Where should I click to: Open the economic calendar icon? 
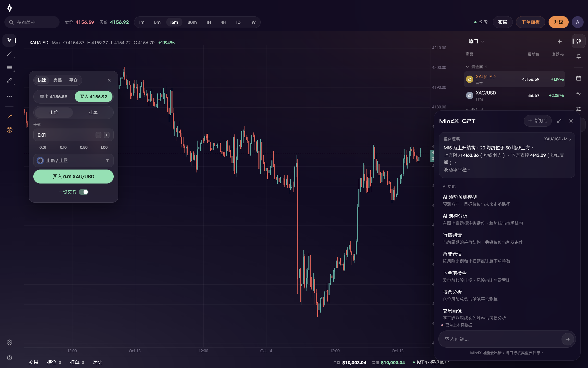[x=578, y=78]
